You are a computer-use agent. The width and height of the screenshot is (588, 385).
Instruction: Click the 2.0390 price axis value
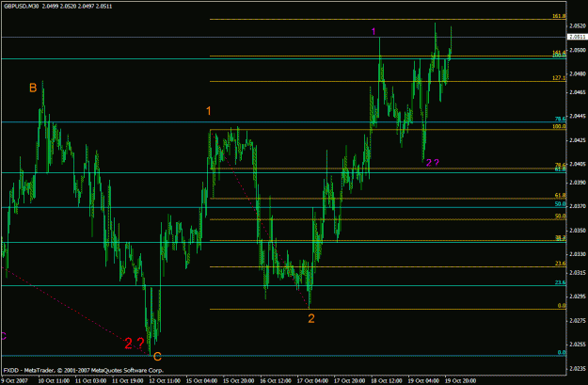tap(577, 182)
